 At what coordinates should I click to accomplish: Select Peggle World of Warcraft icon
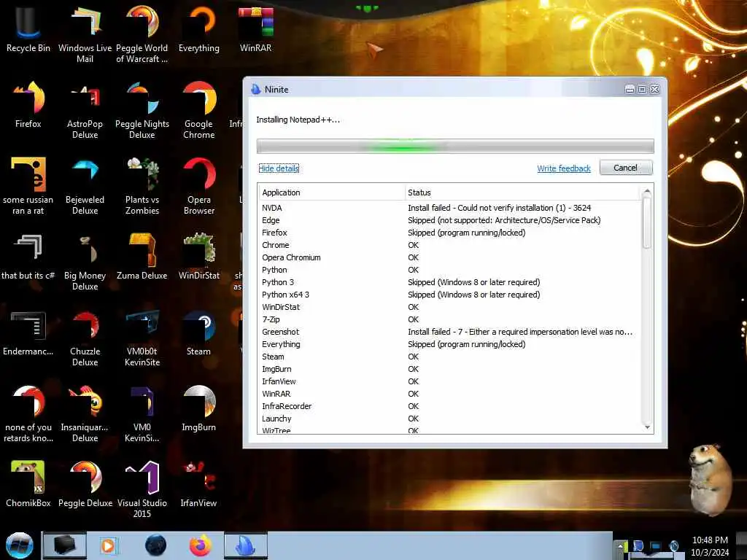tap(142, 34)
